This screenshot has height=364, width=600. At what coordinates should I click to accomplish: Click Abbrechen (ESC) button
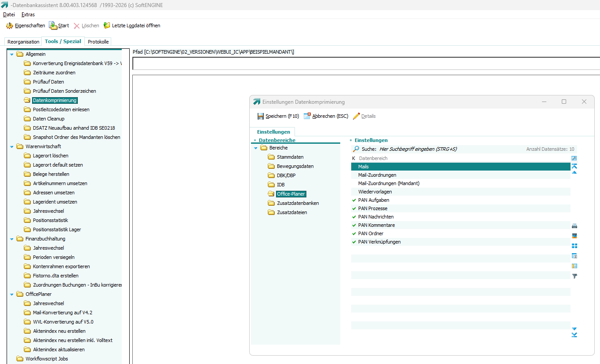point(325,116)
